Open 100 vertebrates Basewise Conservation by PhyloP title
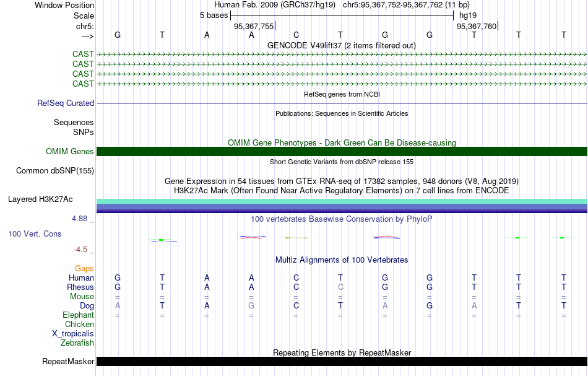Screen dimensions: 588x376 click(342, 219)
